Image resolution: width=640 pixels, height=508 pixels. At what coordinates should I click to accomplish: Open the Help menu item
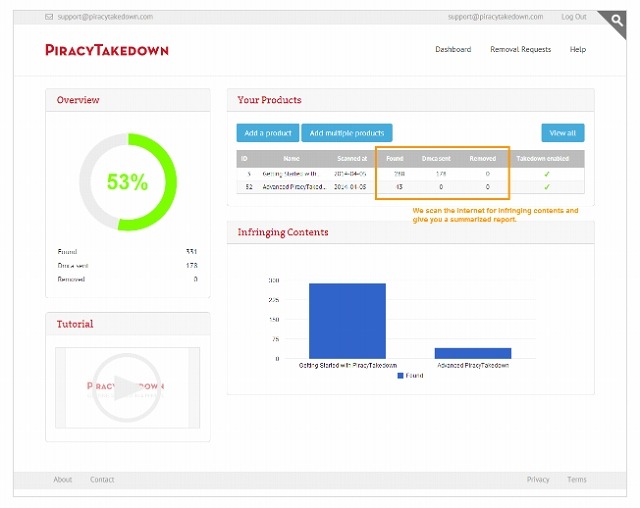click(x=578, y=50)
